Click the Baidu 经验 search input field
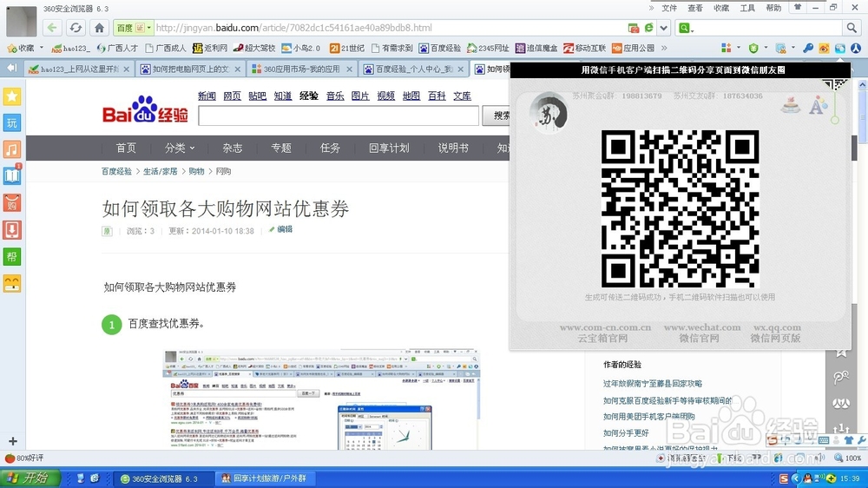Screen dimensions: 868x488 pyautogui.click(x=339, y=115)
